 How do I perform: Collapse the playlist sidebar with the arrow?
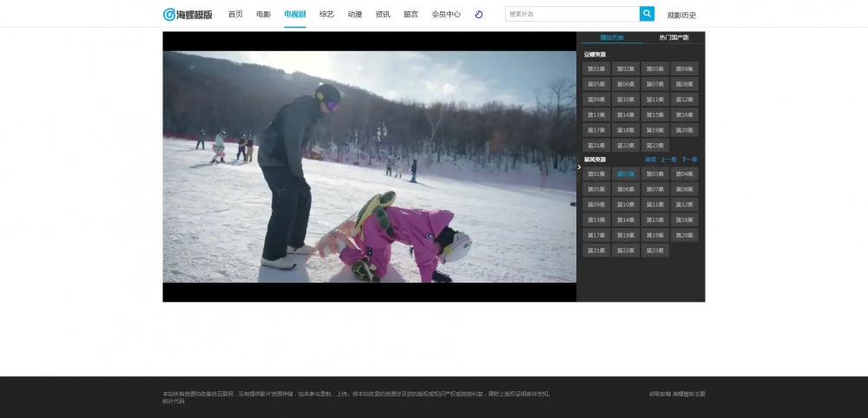pos(579,167)
